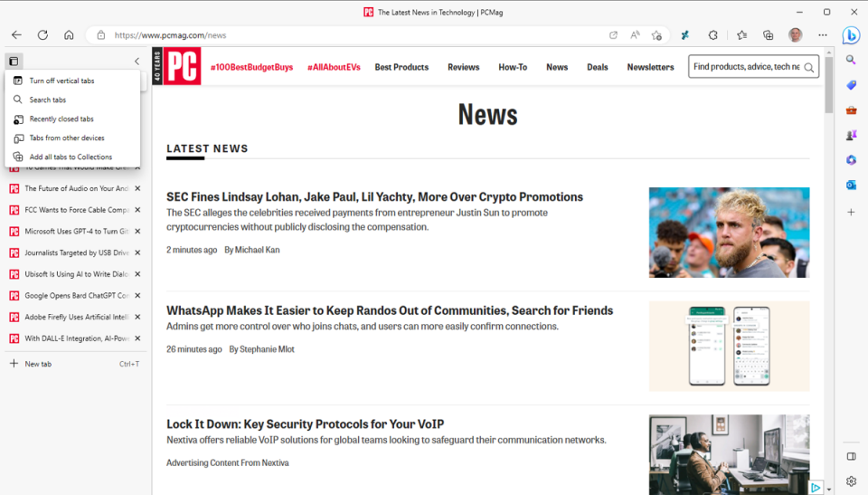Open #100BestBudgetBuys link
Image resolution: width=868 pixels, height=495 pixels.
252,67
